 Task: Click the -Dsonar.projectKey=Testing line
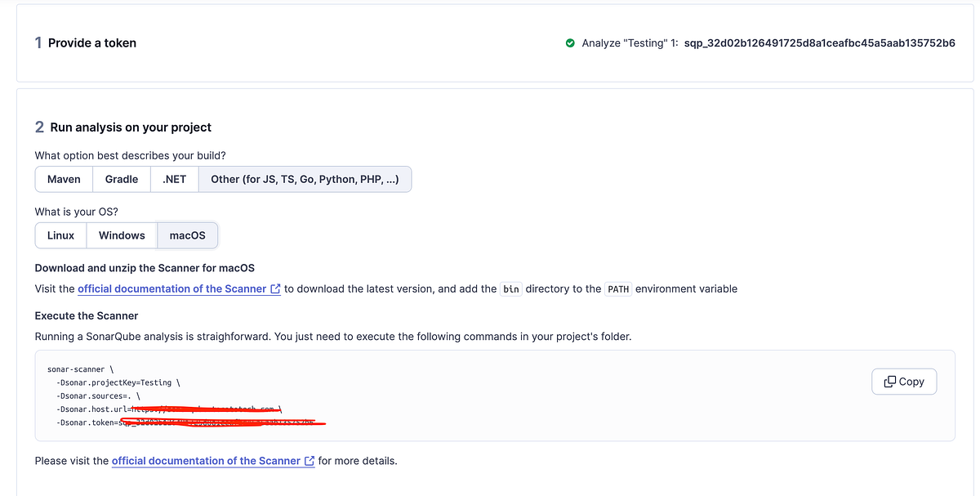point(118,382)
